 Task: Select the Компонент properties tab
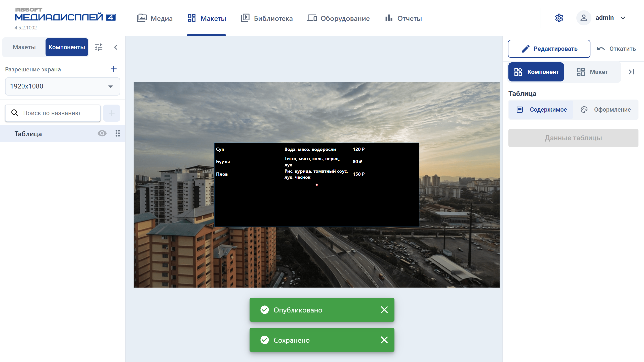[x=536, y=72]
